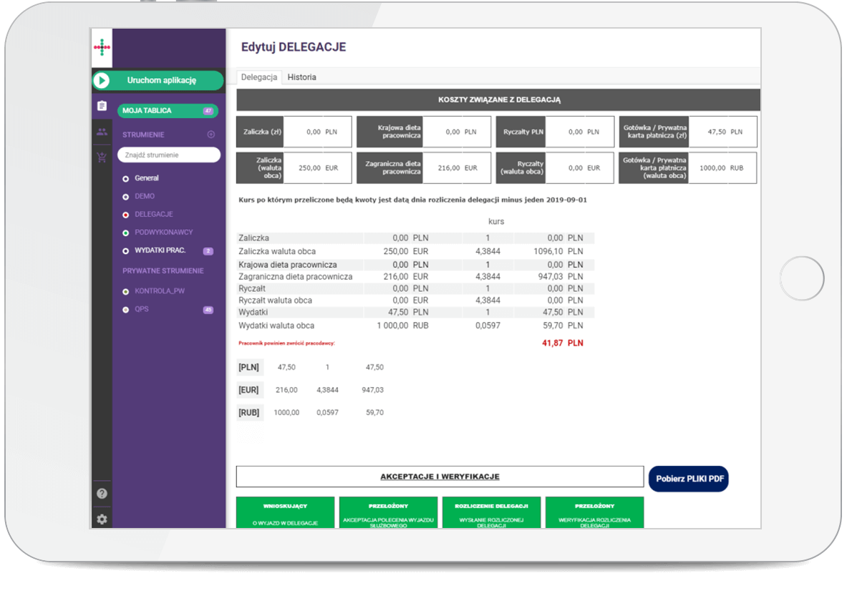Switch to the Delegacja tab

[x=258, y=77]
